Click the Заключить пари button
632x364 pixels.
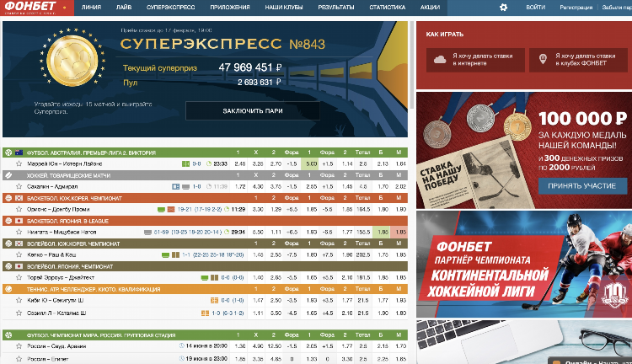[x=253, y=111]
